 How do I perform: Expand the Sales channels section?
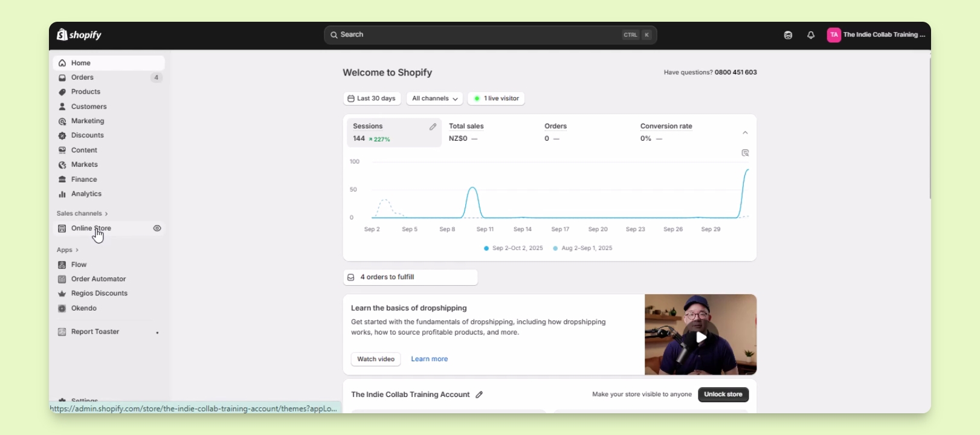click(82, 213)
